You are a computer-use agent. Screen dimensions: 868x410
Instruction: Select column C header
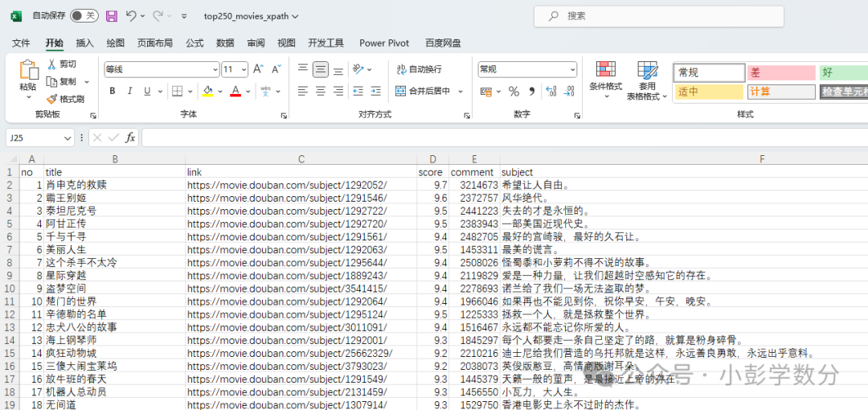[x=301, y=159]
